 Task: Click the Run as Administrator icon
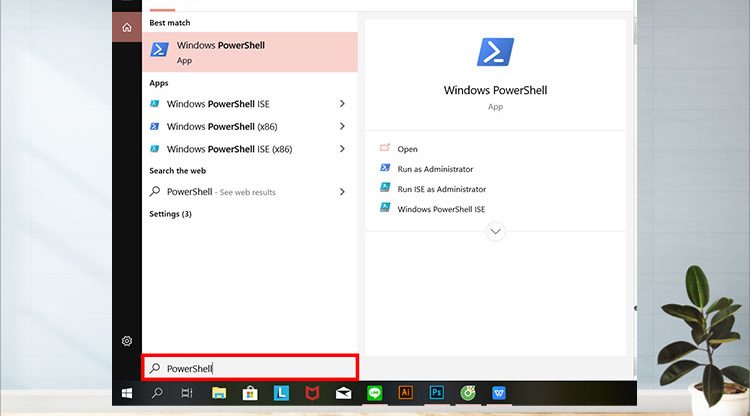click(385, 168)
